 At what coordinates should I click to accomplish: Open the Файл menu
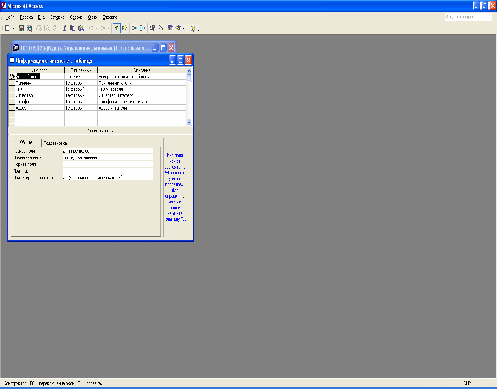click(x=10, y=17)
